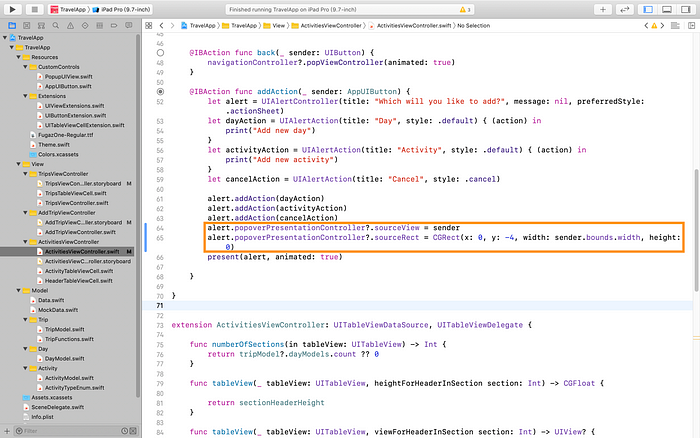Open AppUIButton.swift file
The image size is (700, 438).
(68, 86)
